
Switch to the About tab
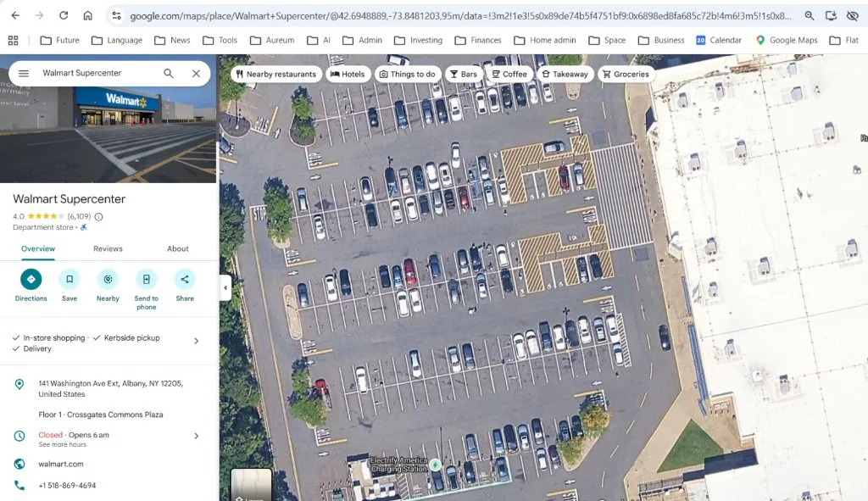click(x=178, y=248)
